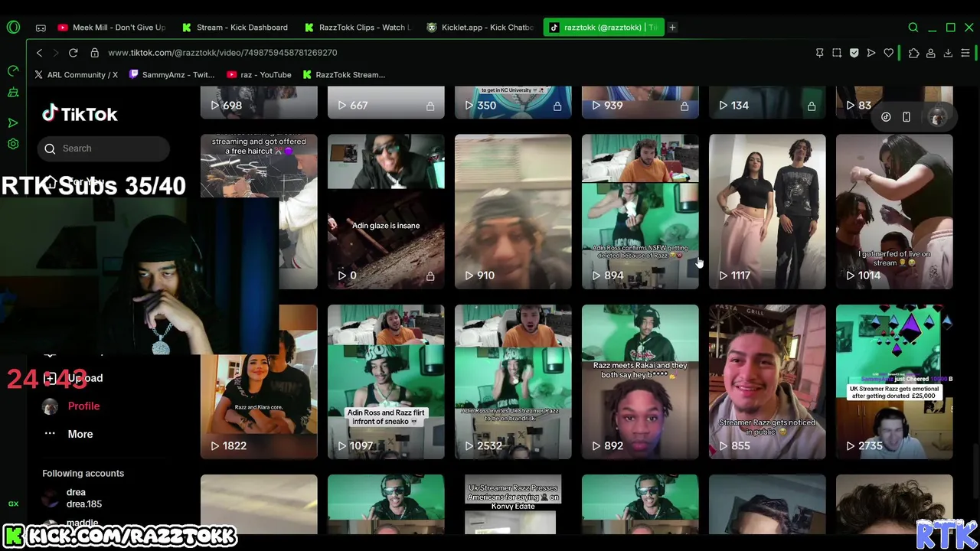980x551 pixels.
Task: Open 'Razz meets Rakai' video
Action: click(x=640, y=382)
